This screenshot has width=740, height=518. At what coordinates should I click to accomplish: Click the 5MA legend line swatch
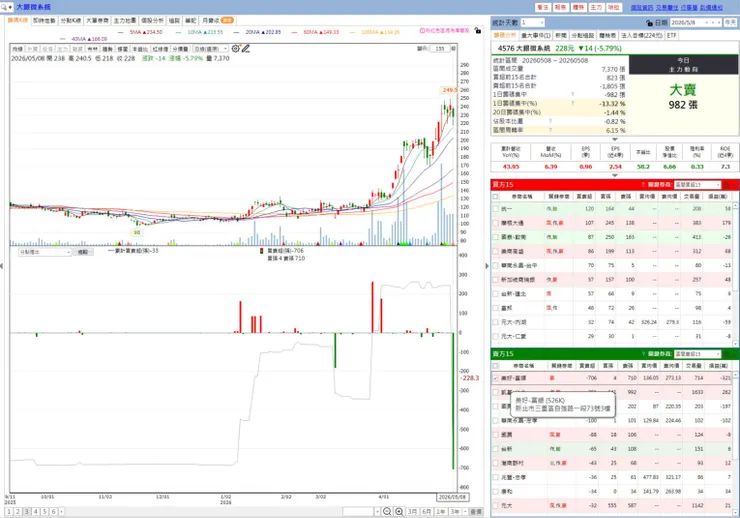coord(120,32)
